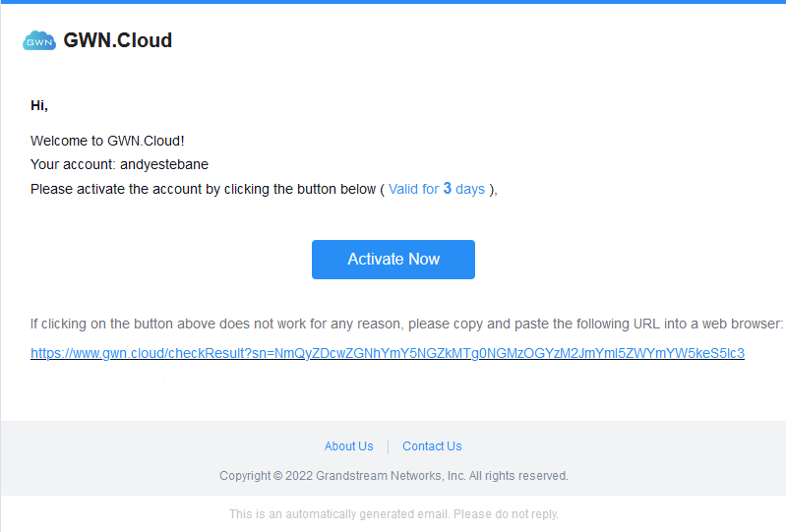Click the GWN cloud logo icon
The width and height of the screenshot is (786, 532).
39,41
